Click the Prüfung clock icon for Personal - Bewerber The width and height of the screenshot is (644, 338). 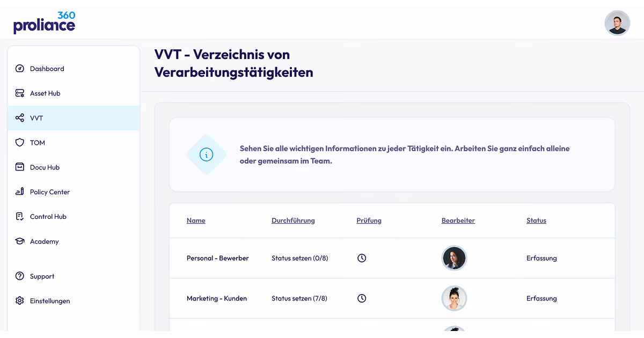pyautogui.click(x=362, y=258)
